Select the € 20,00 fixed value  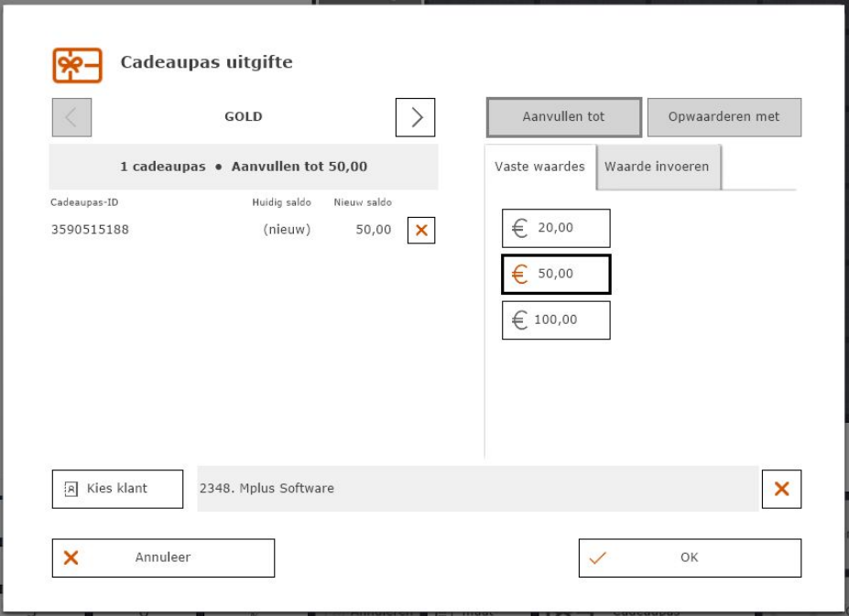coord(556,228)
